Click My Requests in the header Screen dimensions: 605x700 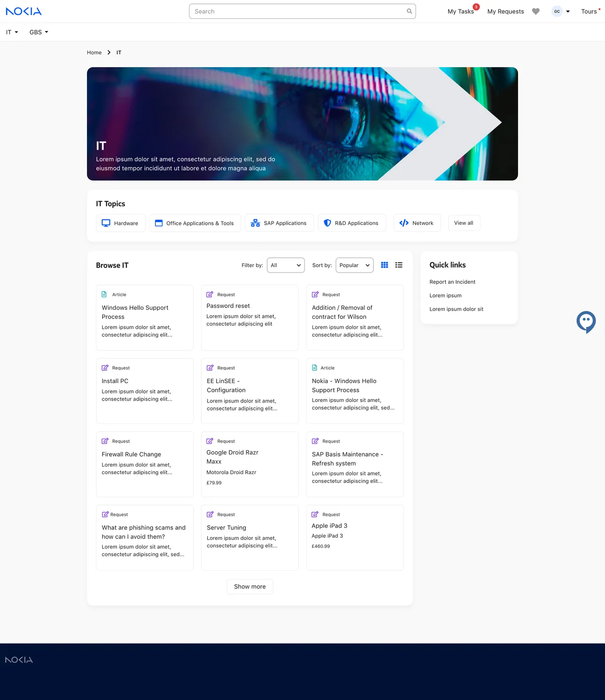point(505,11)
